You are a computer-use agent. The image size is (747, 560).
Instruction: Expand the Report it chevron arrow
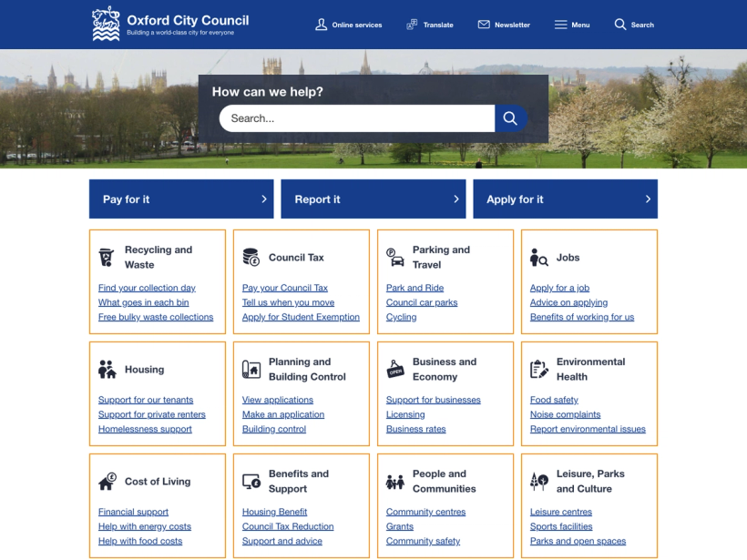[x=455, y=199]
